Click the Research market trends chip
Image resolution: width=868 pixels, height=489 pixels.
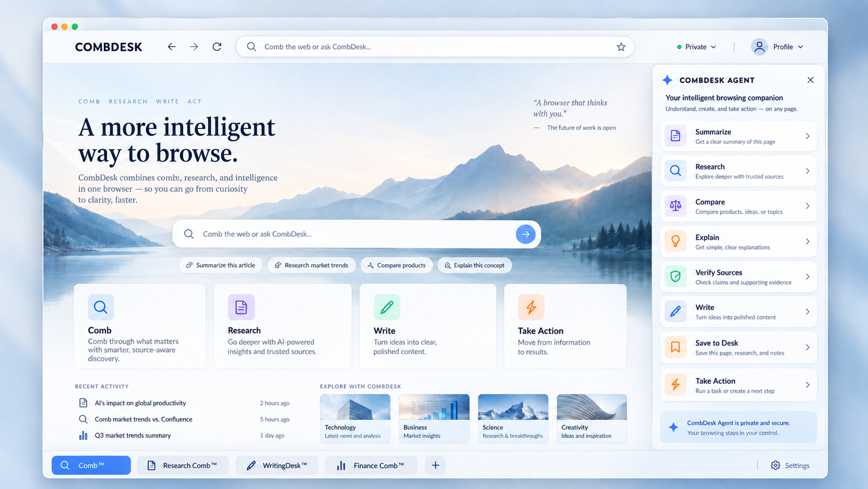click(x=311, y=265)
